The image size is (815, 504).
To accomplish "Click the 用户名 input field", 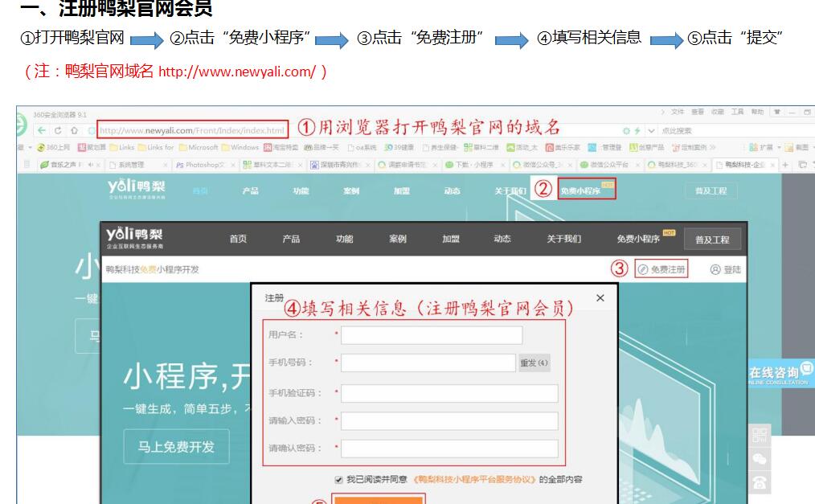I will coord(432,335).
